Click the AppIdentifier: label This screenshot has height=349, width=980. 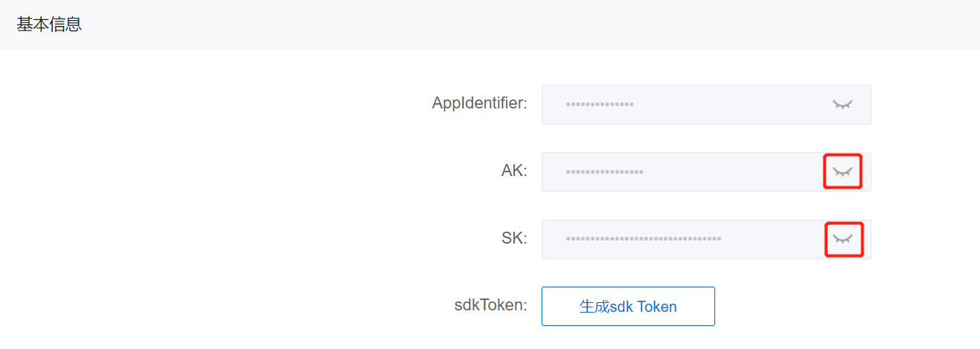click(x=479, y=103)
